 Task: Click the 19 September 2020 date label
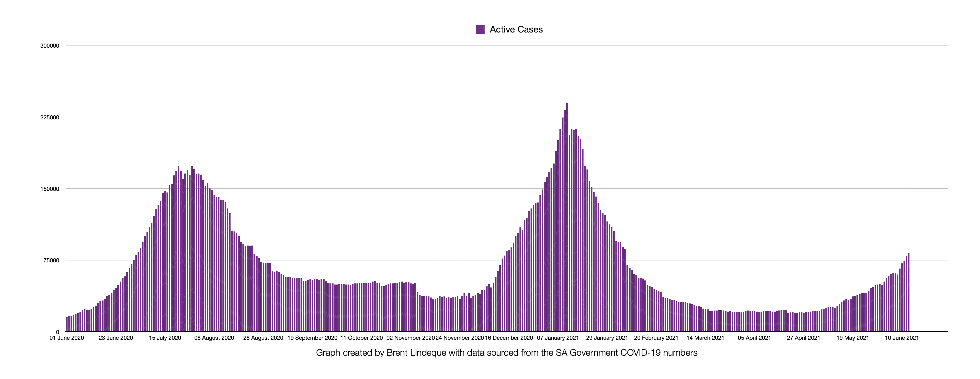[312, 338]
